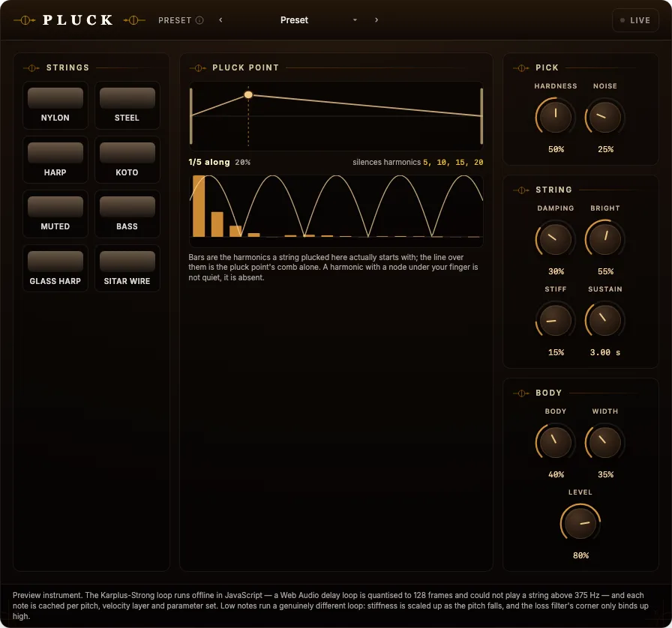
Task: Open the Preset dropdown menu
Action: (294, 20)
